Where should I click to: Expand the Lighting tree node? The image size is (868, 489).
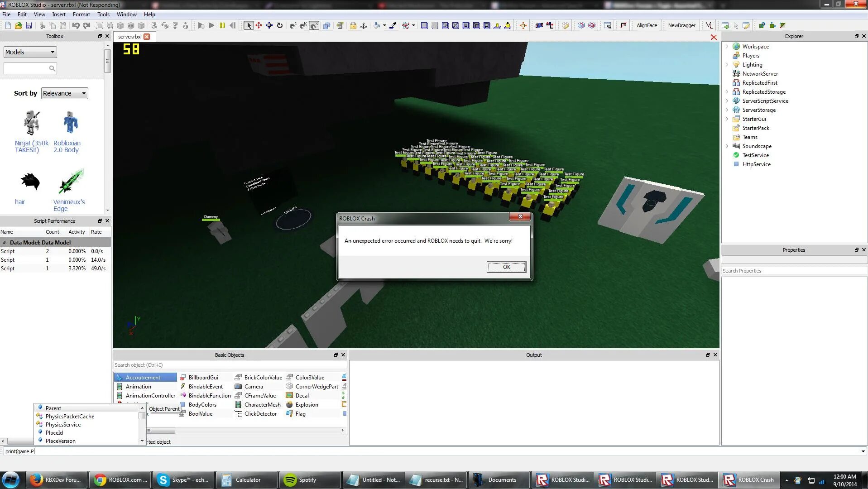(x=727, y=64)
